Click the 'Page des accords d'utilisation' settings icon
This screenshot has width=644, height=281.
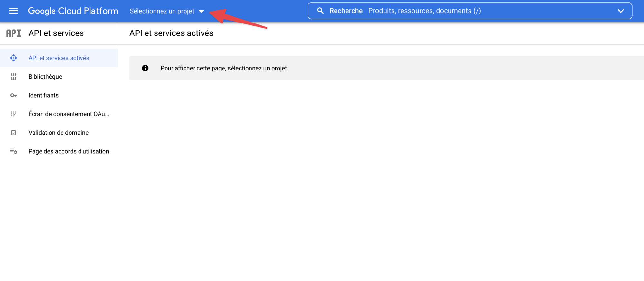pyautogui.click(x=14, y=151)
